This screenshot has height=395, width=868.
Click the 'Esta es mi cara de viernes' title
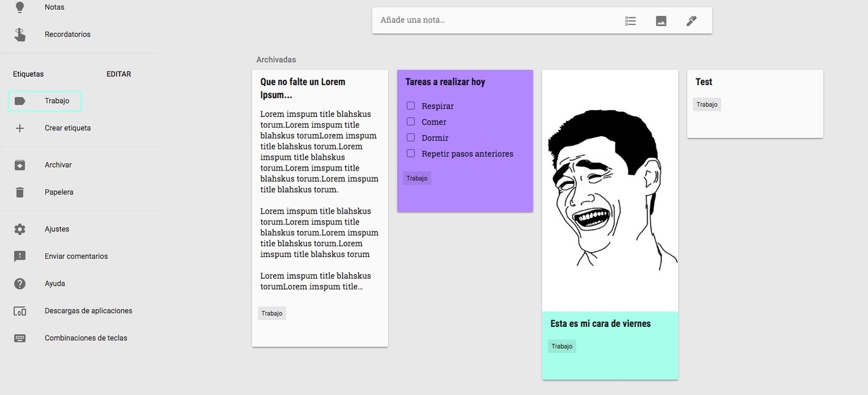[600, 324]
